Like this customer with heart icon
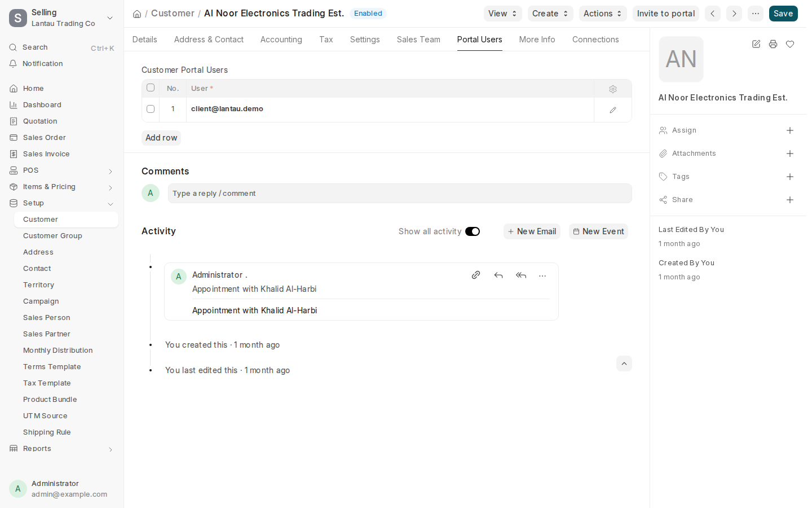This screenshot has height=508, width=812. pyautogui.click(x=790, y=44)
